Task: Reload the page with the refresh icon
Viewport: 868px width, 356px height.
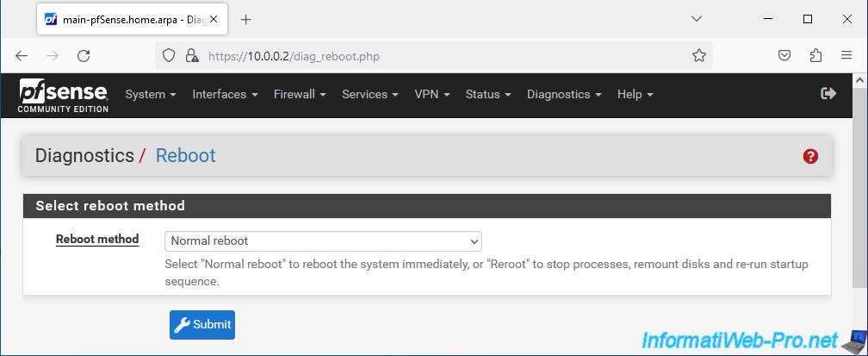Action: point(84,55)
